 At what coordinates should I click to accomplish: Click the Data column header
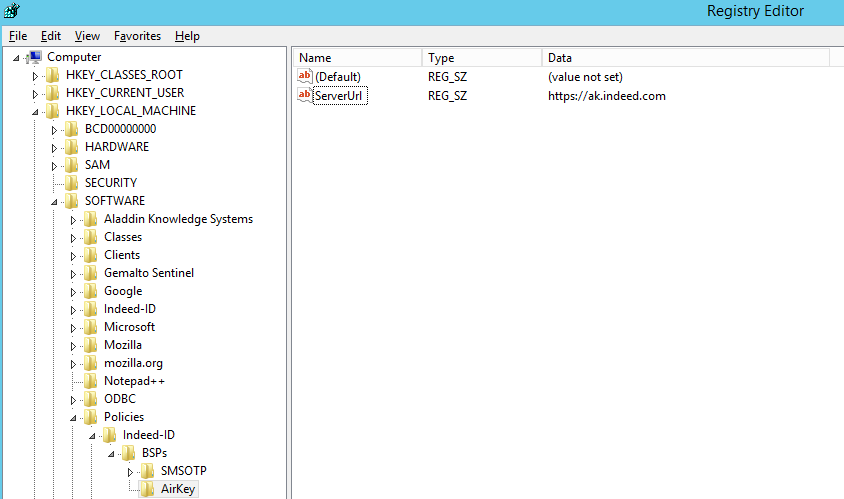(685, 58)
